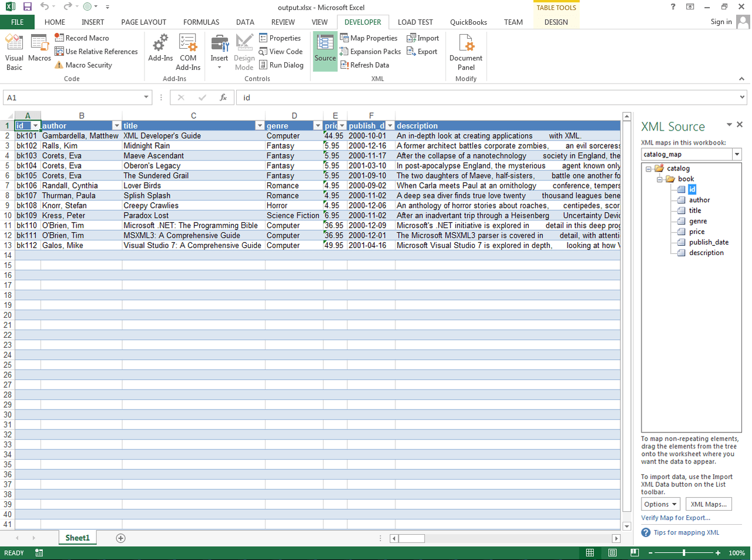Click the formula bar input
Viewport: 752px width, 560px height.
(487, 98)
